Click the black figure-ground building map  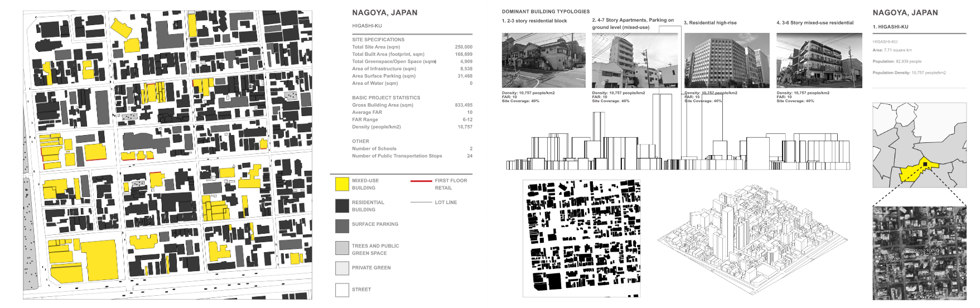(582, 238)
